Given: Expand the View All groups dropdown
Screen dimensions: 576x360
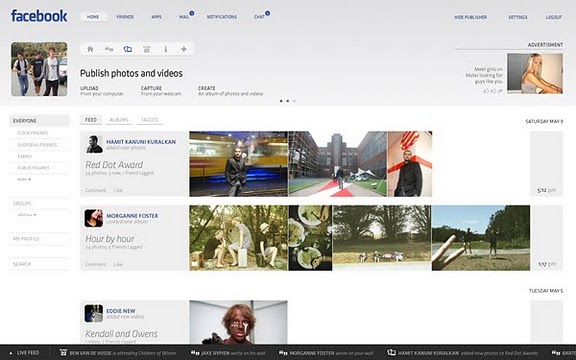Looking at the screenshot, I should click(x=27, y=215).
